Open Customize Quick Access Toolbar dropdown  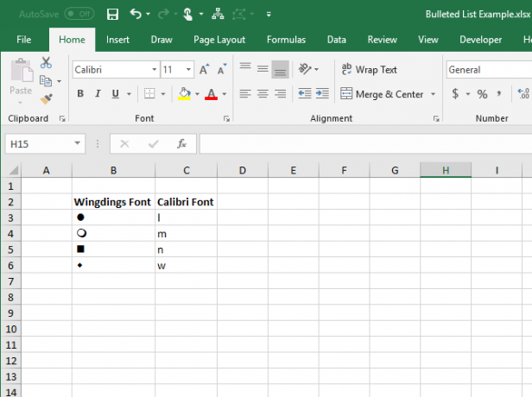click(x=269, y=14)
